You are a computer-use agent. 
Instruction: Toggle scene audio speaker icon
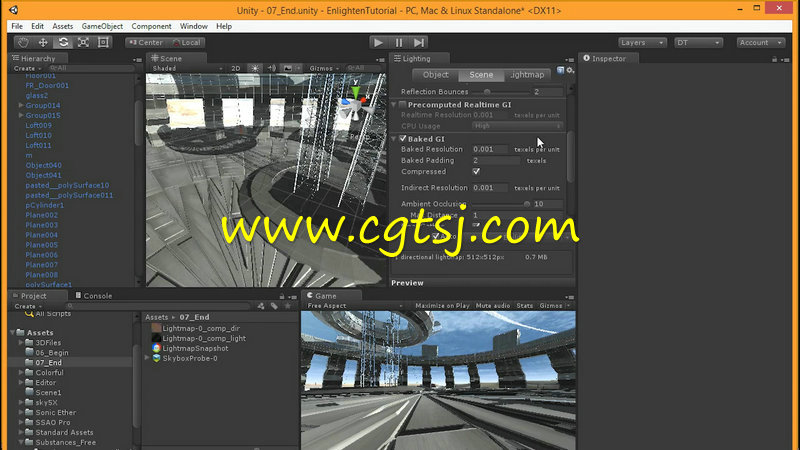271,68
